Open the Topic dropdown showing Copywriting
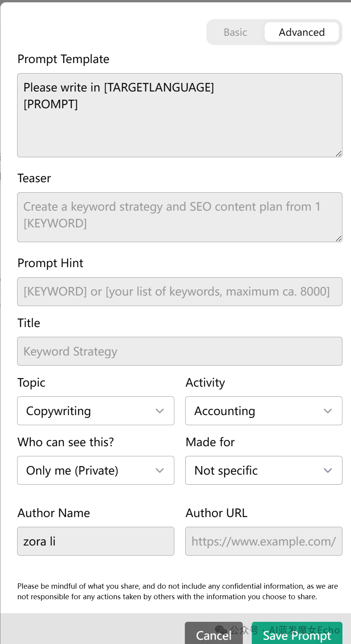 [96, 411]
